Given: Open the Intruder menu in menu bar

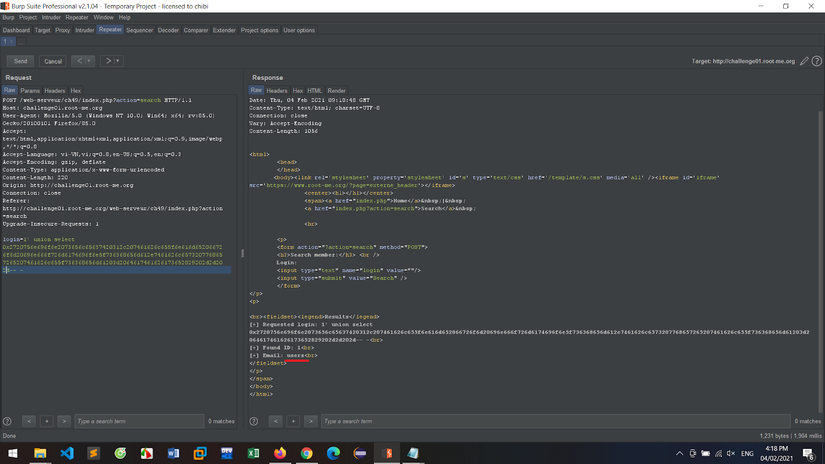Looking at the screenshot, I should coord(51,17).
